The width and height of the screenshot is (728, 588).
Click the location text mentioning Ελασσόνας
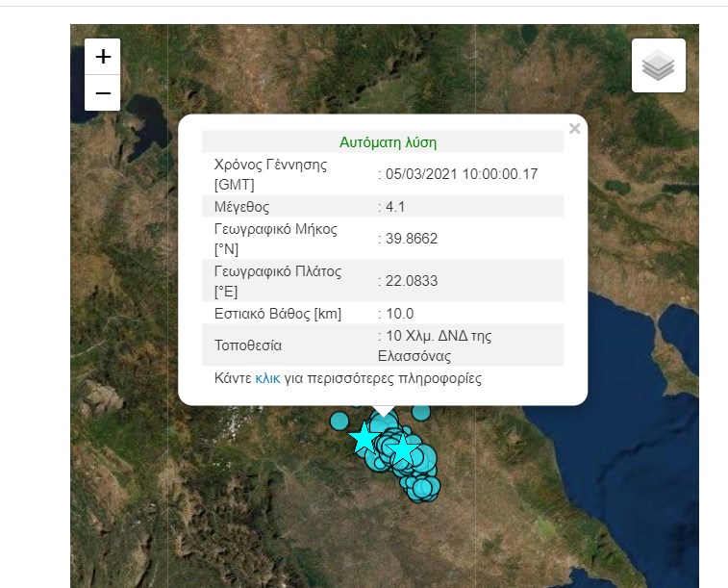click(x=439, y=345)
